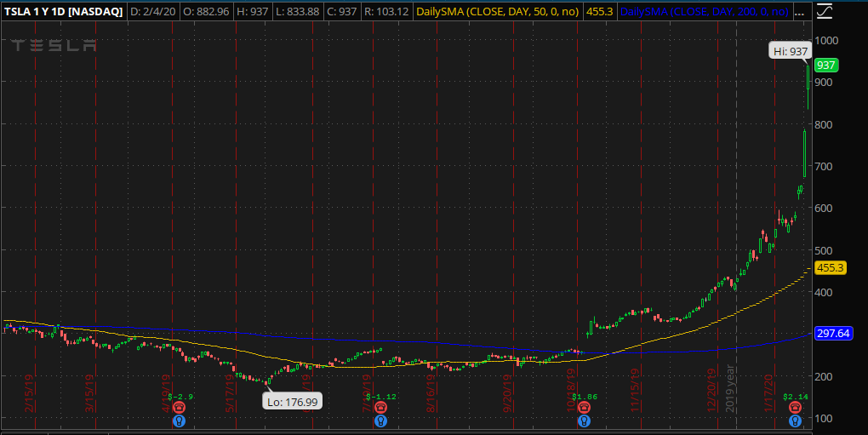This screenshot has height=435, width=868.
Task: Click the blue lightbulb icon under $1.86 earnings
Action: click(584, 421)
